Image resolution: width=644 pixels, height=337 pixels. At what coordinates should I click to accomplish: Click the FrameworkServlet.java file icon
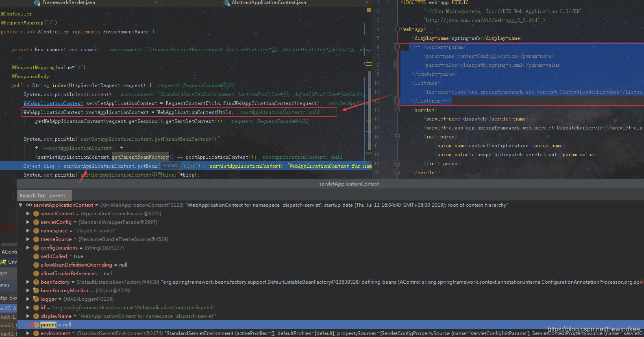point(37,2)
